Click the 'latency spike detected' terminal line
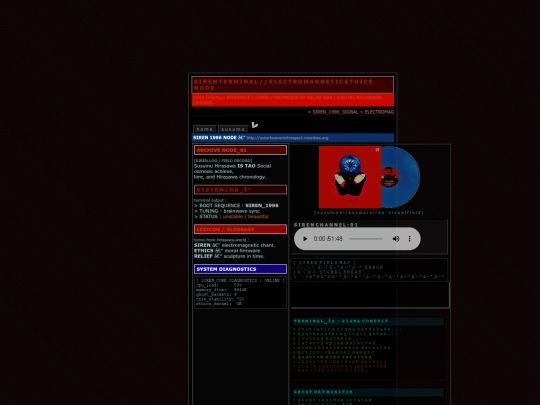Screen dimensions: 540x405 (x=334, y=343)
